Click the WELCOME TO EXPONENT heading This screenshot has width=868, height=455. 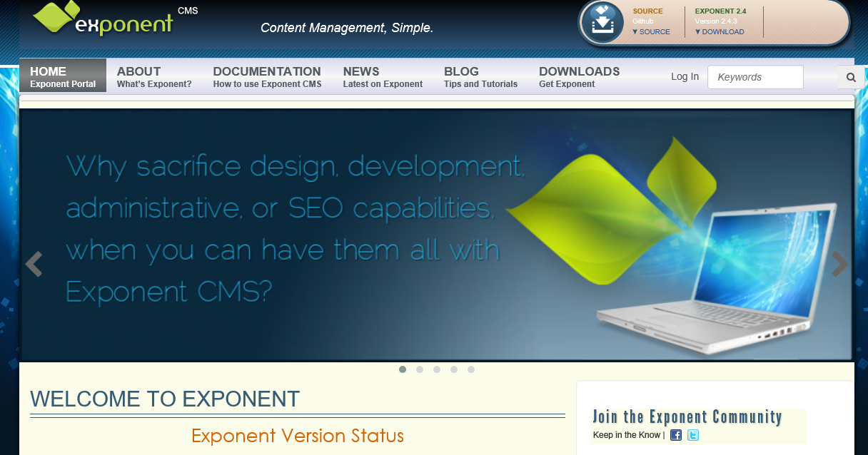click(165, 399)
